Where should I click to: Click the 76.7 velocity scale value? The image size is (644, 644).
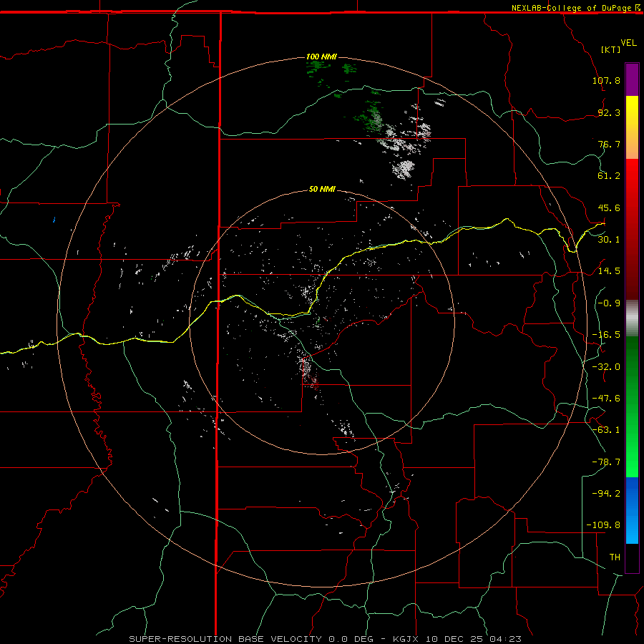(x=609, y=144)
